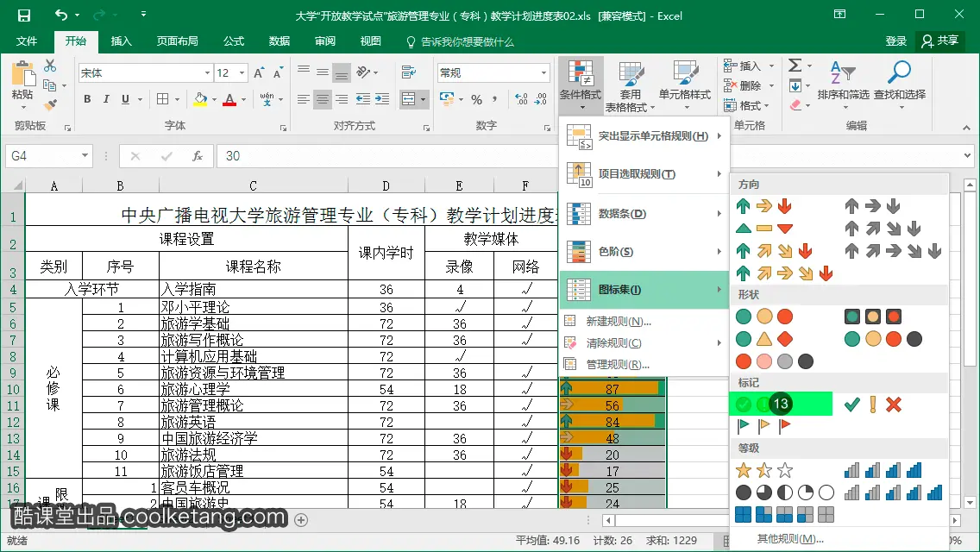Select the three colored arrows icon set
The image size is (980, 552).
click(763, 206)
